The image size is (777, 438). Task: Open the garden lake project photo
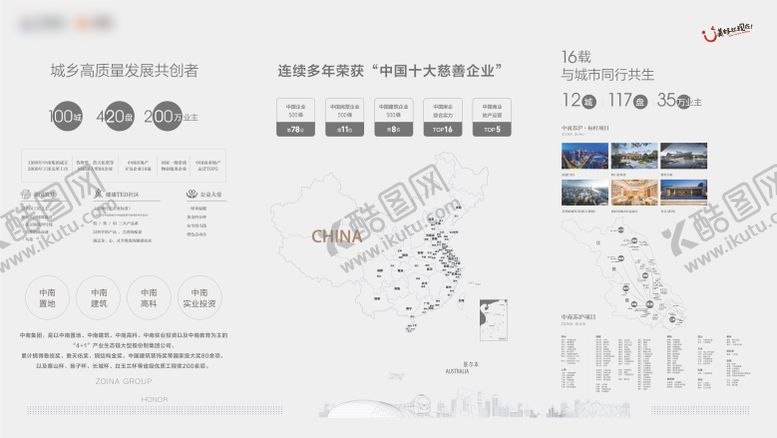(634, 156)
